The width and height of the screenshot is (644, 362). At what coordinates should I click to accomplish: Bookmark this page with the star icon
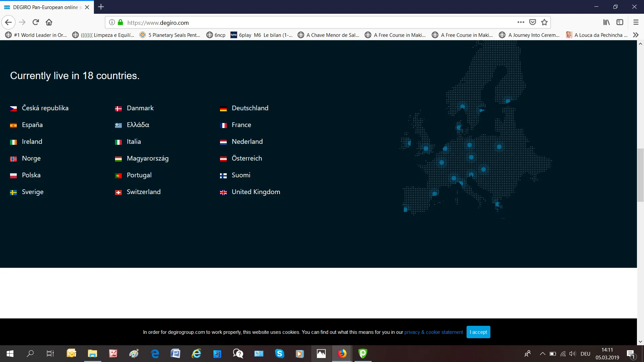pyautogui.click(x=544, y=22)
